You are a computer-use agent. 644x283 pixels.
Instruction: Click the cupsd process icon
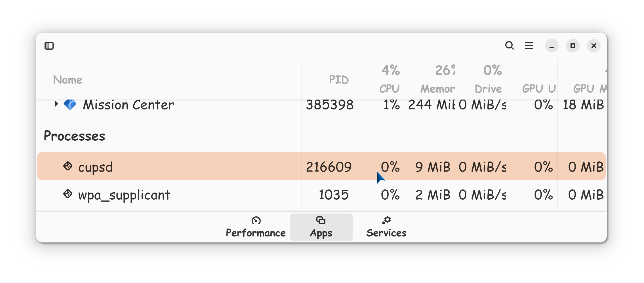click(68, 166)
